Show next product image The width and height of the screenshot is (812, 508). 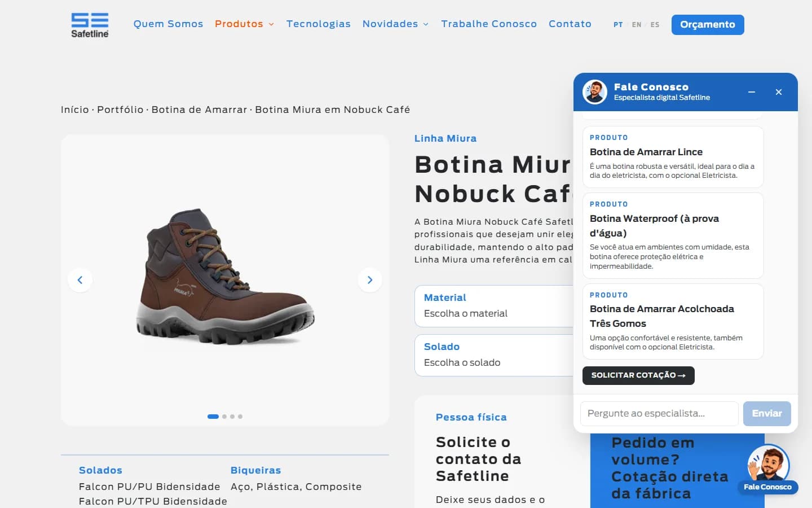pyautogui.click(x=370, y=280)
